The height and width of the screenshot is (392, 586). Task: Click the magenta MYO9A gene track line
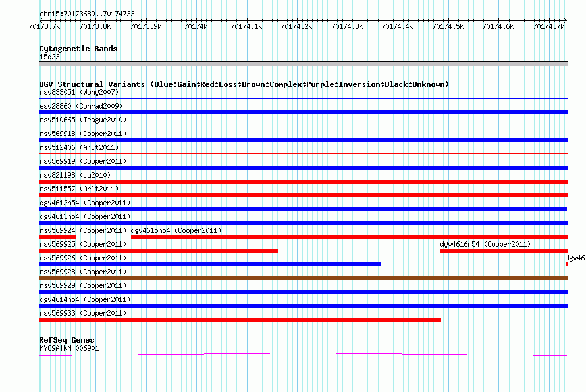coord(303,354)
